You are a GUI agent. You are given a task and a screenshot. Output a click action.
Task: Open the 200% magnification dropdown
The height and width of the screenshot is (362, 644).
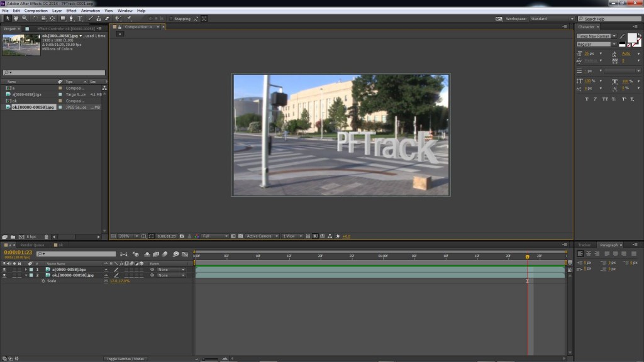128,236
